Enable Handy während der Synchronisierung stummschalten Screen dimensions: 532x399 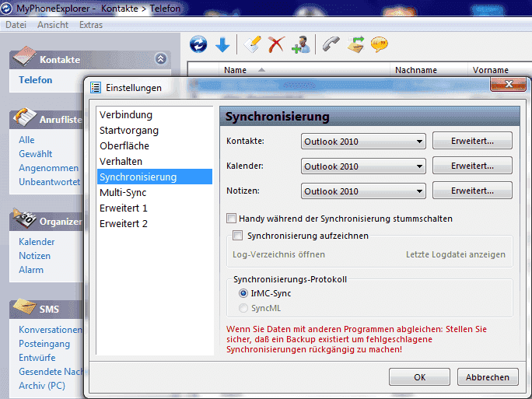point(232,218)
